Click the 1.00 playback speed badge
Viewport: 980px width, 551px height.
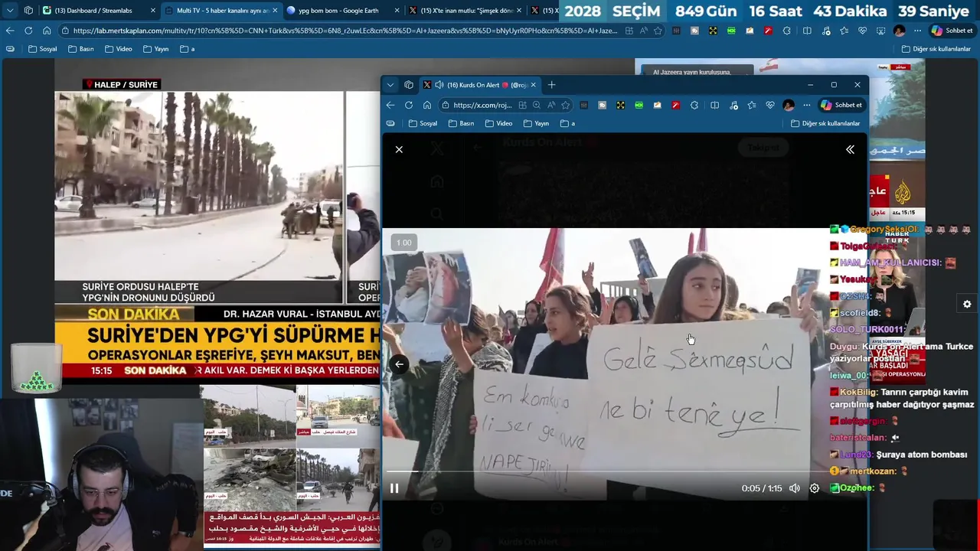[x=403, y=243]
